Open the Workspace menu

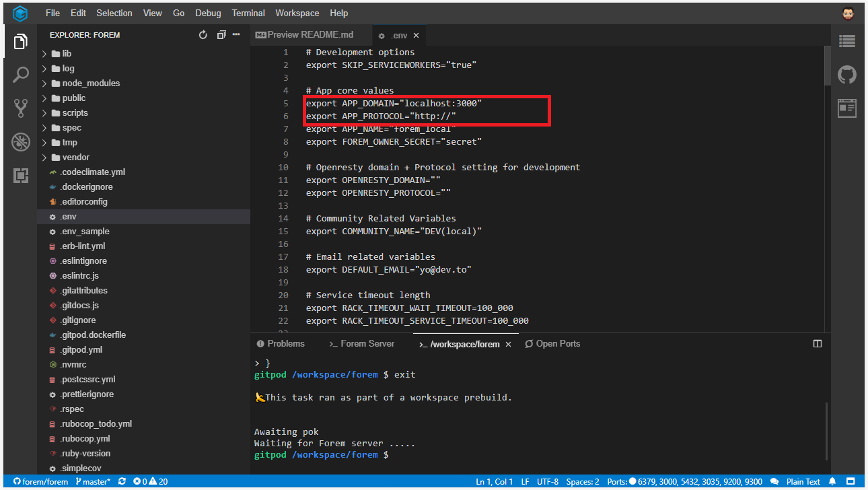tap(297, 13)
